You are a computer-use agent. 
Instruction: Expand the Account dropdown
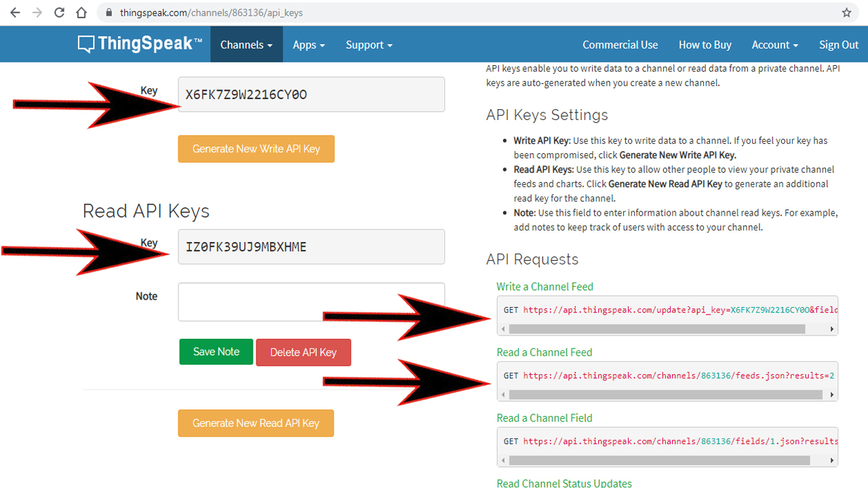pyautogui.click(x=774, y=45)
